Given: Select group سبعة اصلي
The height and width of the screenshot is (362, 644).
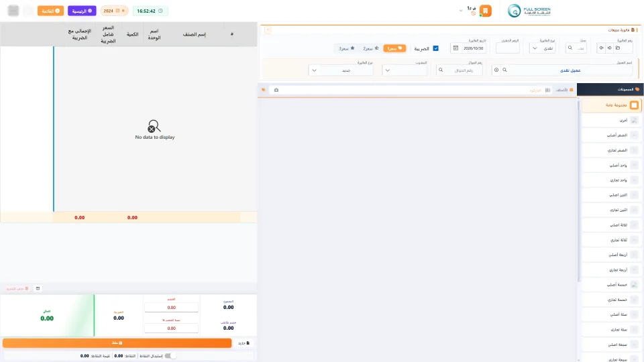Looking at the screenshot, I should [612, 345].
